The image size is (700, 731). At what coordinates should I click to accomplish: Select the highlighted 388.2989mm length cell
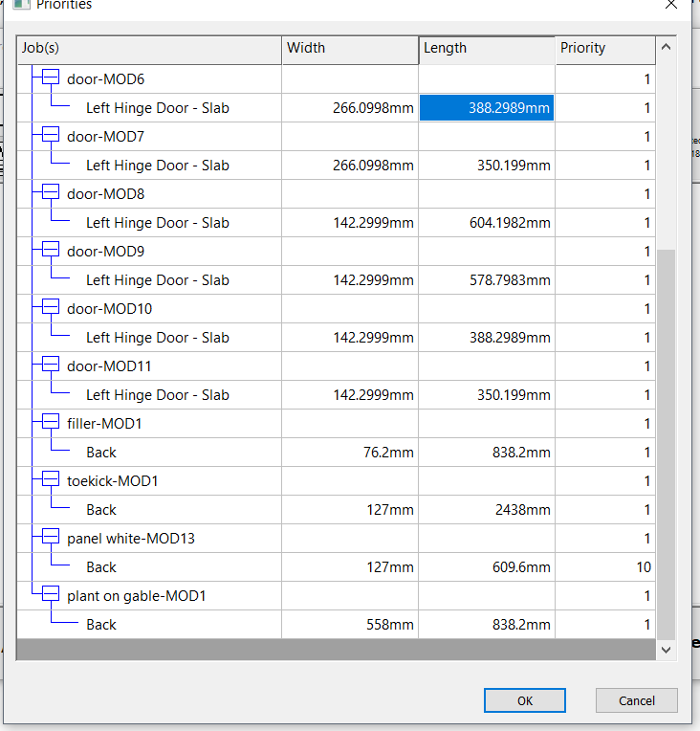[487, 108]
